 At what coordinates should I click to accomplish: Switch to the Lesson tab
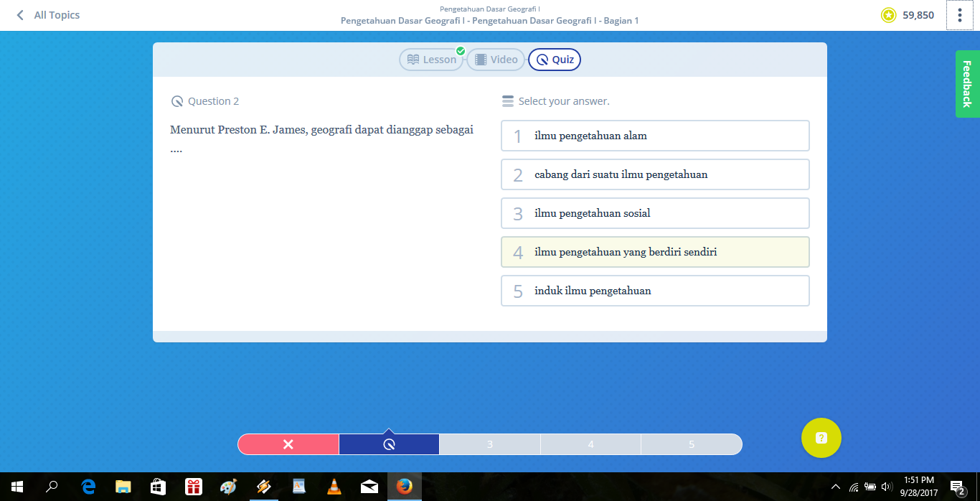click(431, 60)
